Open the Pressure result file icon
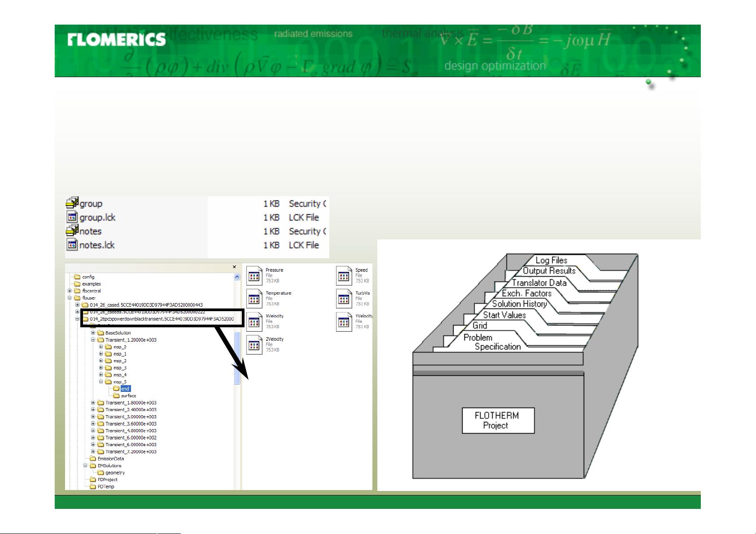This screenshot has height=534, width=756. (x=254, y=276)
